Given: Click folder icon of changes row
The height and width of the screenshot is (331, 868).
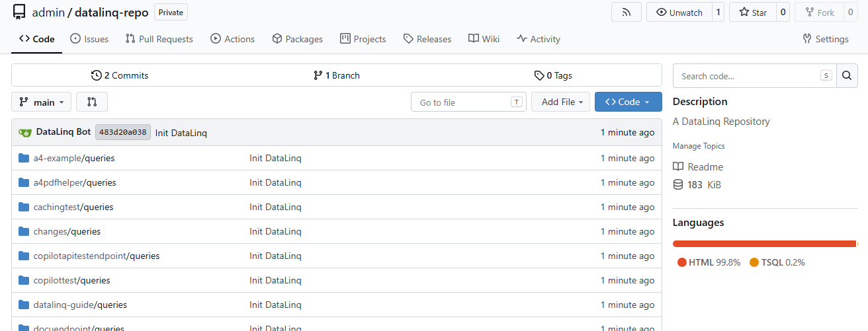Looking at the screenshot, I should tap(24, 231).
